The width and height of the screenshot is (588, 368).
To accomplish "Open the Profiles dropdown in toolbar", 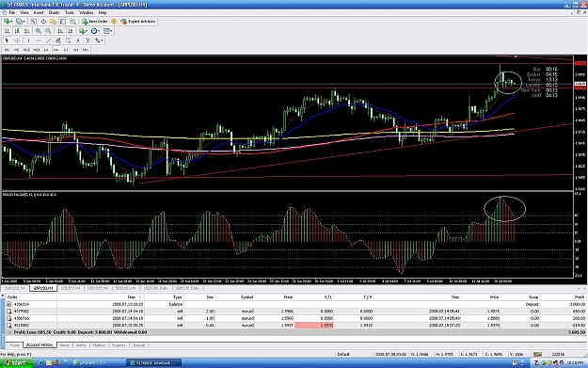I will coord(21,22).
